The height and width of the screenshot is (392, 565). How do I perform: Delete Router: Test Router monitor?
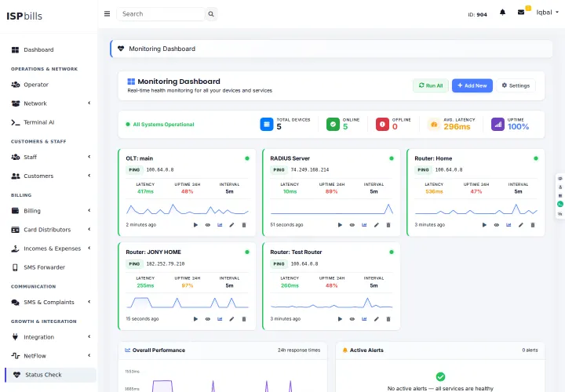pyautogui.click(x=388, y=319)
